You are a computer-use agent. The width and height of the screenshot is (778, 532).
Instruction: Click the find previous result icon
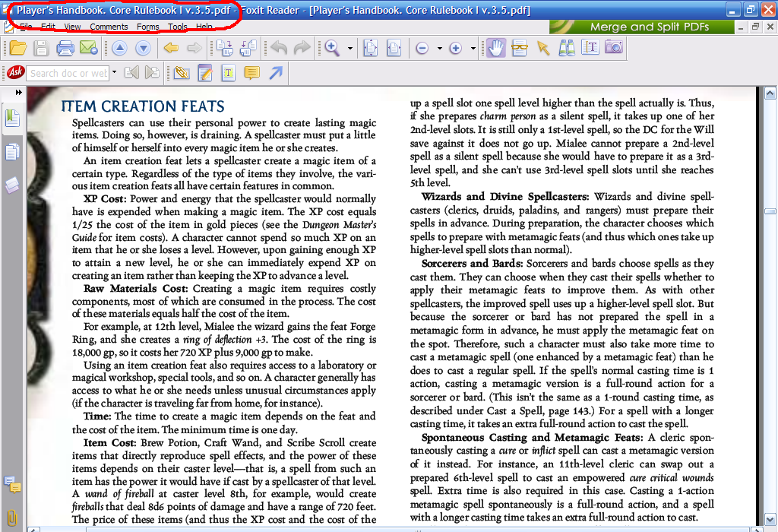tap(131, 73)
